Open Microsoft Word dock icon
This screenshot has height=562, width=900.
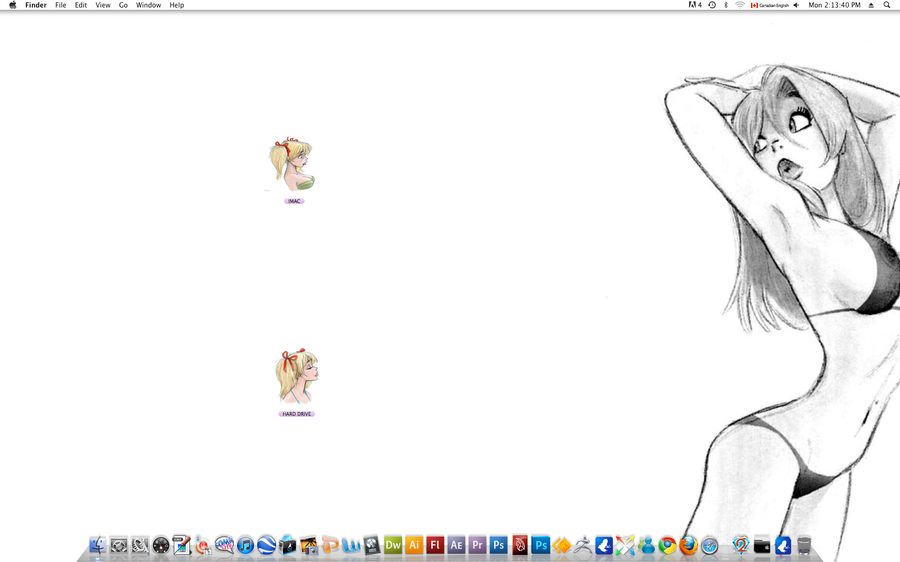(x=351, y=545)
